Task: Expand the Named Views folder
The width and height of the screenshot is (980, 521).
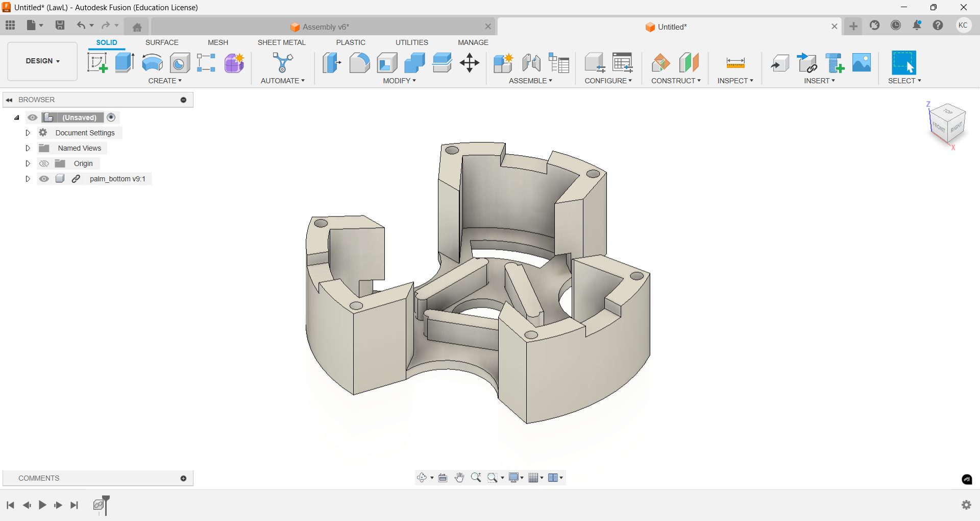Action: pyautogui.click(x=28, y=148)
